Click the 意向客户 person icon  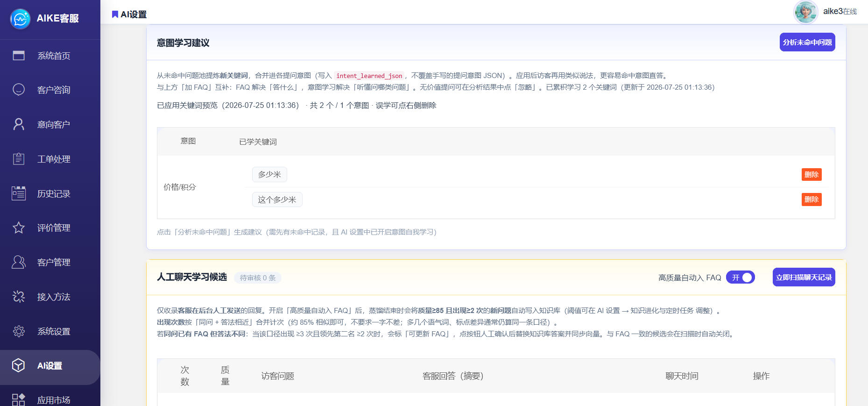click(x=19, y=124)
